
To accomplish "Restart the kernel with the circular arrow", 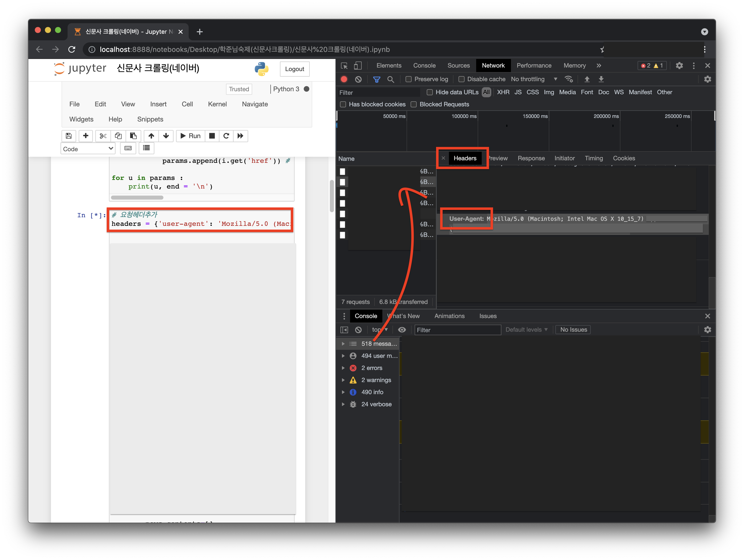I will tap(226, 136).
